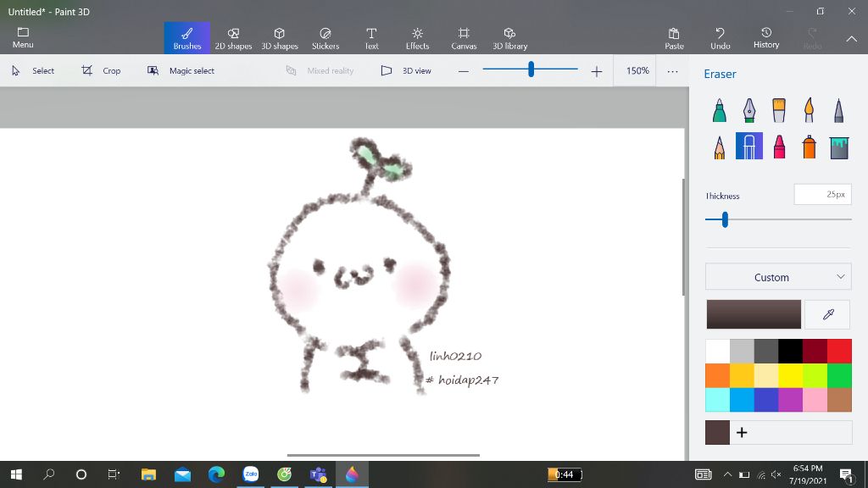Viewport: 868px width, 488px height.
Task: Open Microsoft Teams from the taskbar
Action: point(319,474)
